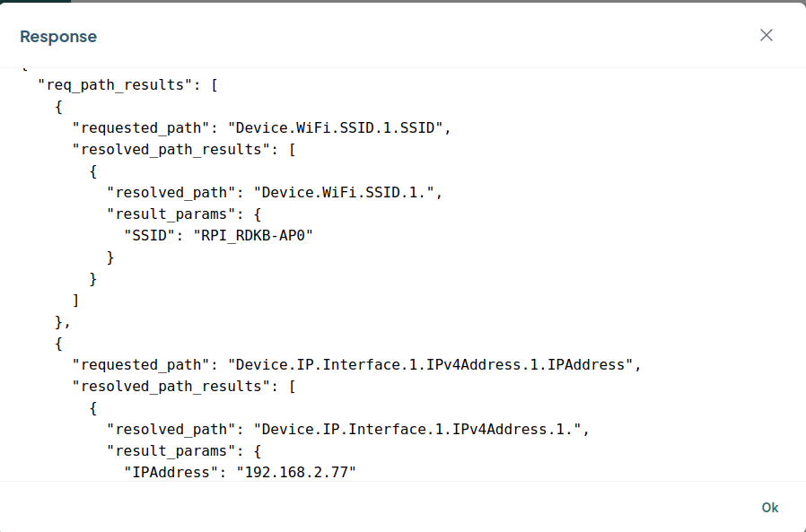Viewport: 806px width, 532px height.
Task: Click the first "resolved_path_results" key
Action: tap(171, 150)
